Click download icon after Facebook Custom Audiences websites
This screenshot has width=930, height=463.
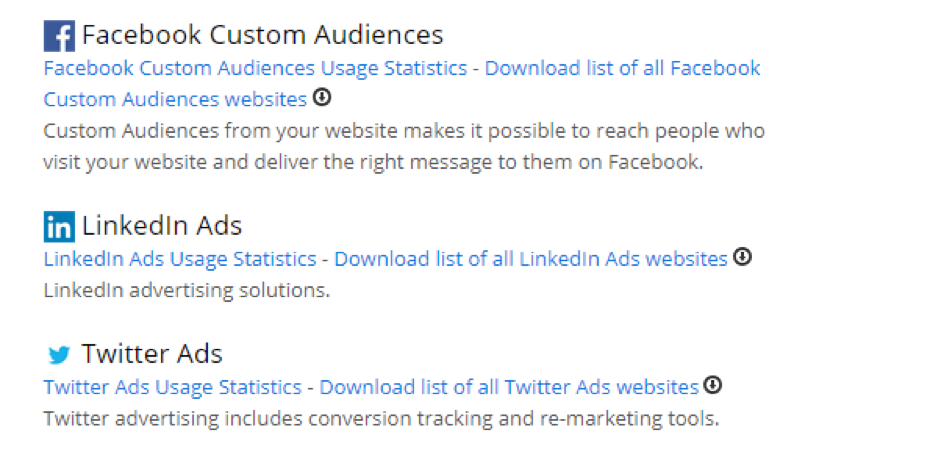click(321, 98)
